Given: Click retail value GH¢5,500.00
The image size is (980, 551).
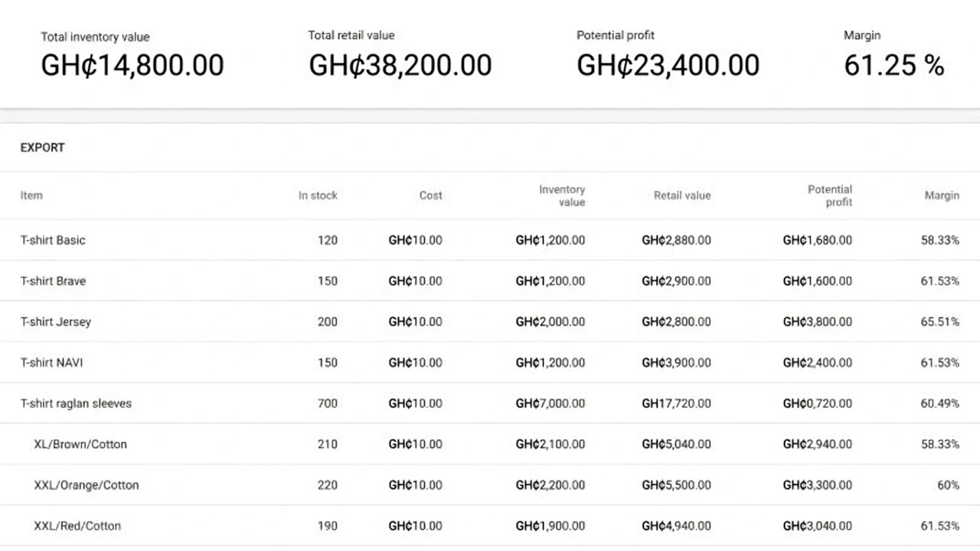Looking at the screenshot, I should tap(676, 485).
